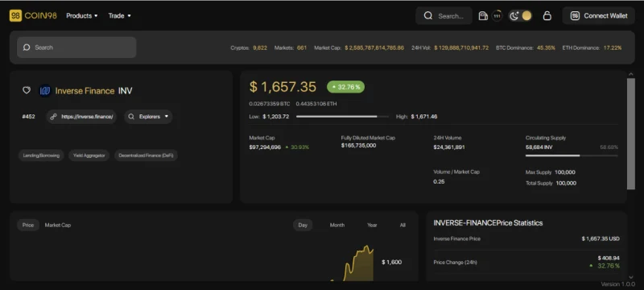The height and width of the screenshot is (290, 644).
Task: Click the 58,684 INV circulating supply text
Action: (539, 147)
